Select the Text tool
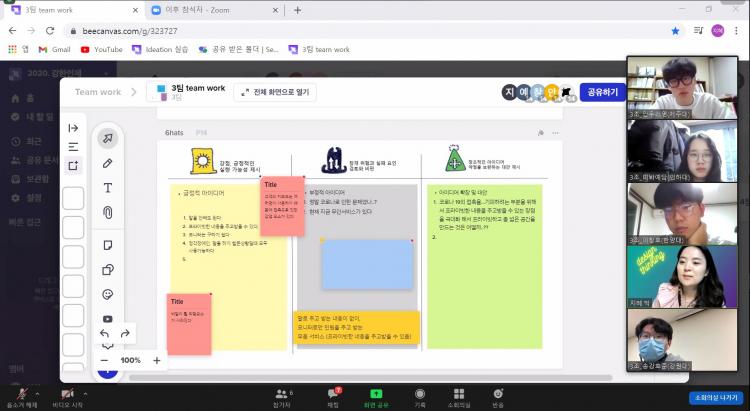 coord(107,188)
